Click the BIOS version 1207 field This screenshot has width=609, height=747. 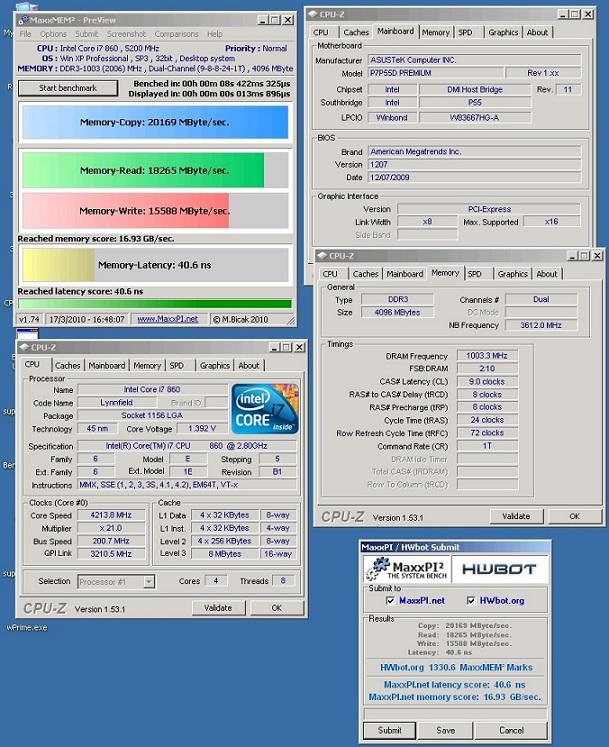(474, 164)
